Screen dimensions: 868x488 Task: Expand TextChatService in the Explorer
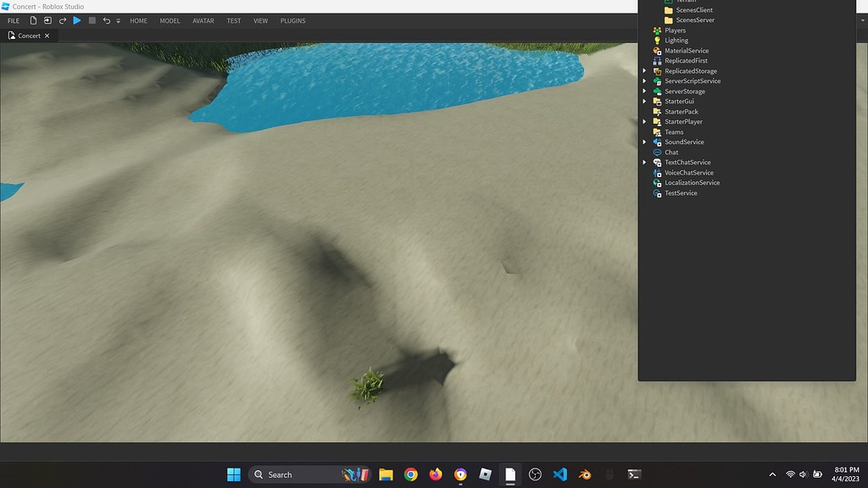click(x=645, y=162)
